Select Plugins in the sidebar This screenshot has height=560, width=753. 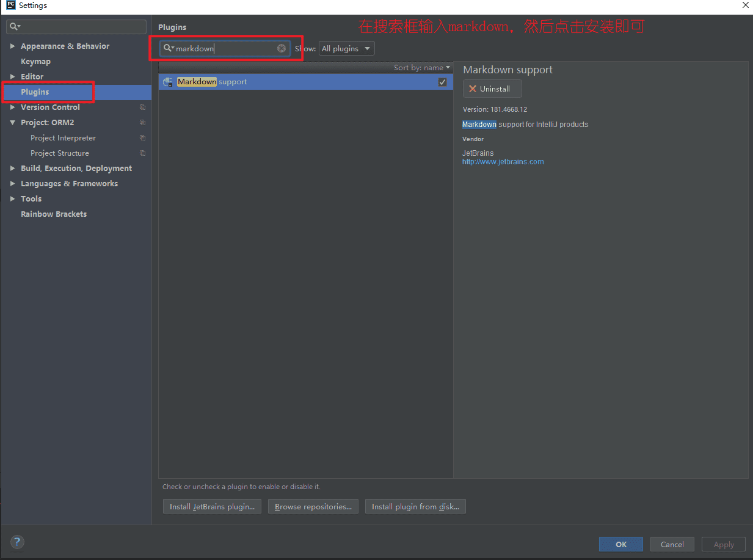tap(35, 92)
